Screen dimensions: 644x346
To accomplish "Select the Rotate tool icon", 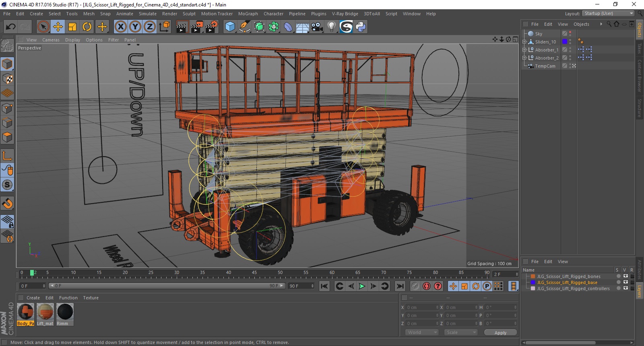I will [87, 27].
